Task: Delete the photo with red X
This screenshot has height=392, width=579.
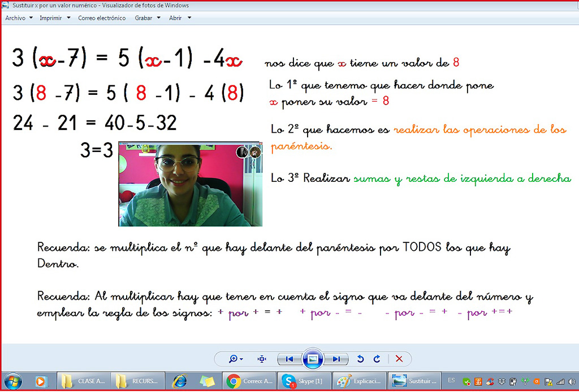Action: tap(399, 359)
